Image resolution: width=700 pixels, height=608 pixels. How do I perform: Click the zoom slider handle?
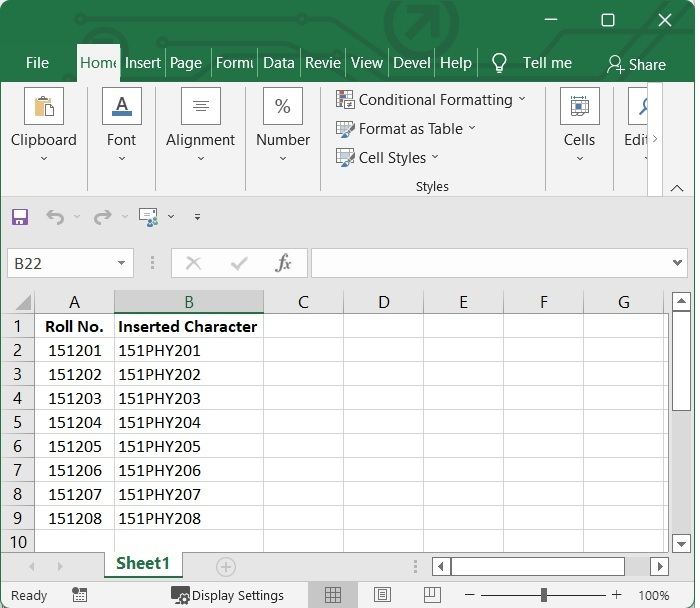click(543, 595)
